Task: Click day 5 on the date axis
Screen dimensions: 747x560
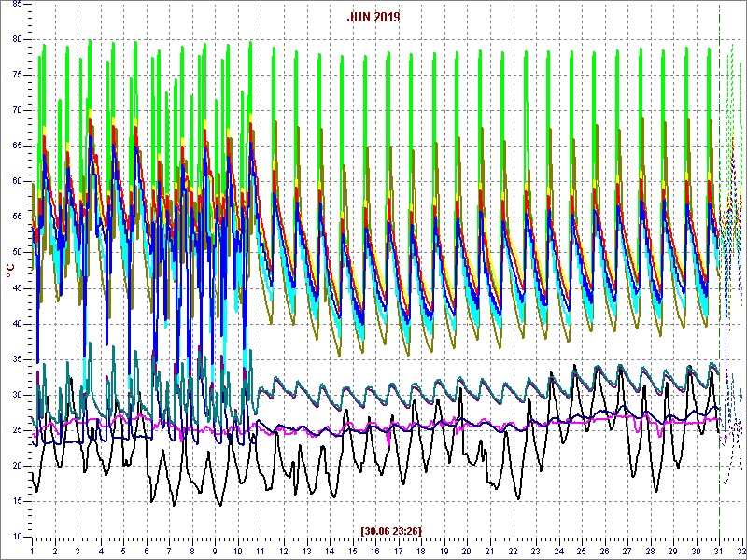Action: [123, 552]
